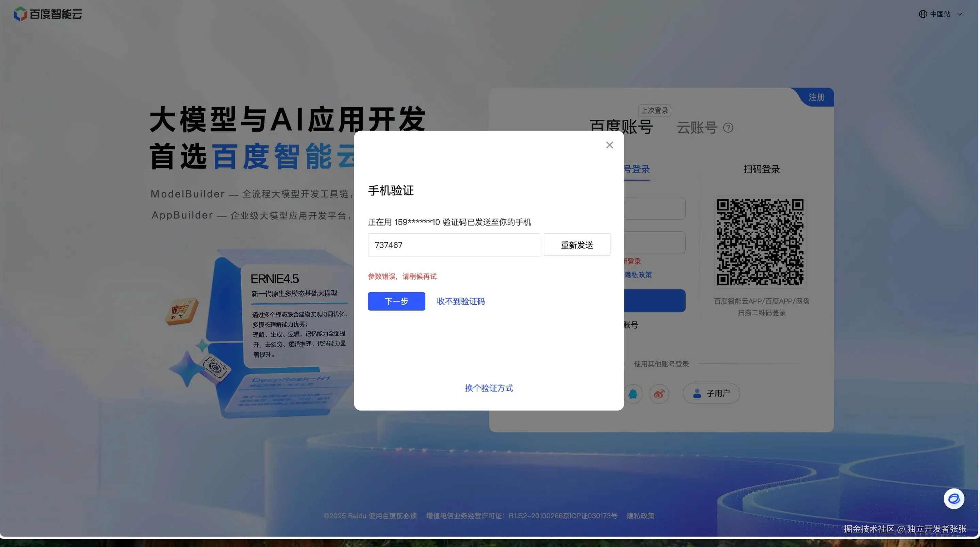Switch to the 注册 registration tab
Screen dimensions: 980x547
(816, 97)
